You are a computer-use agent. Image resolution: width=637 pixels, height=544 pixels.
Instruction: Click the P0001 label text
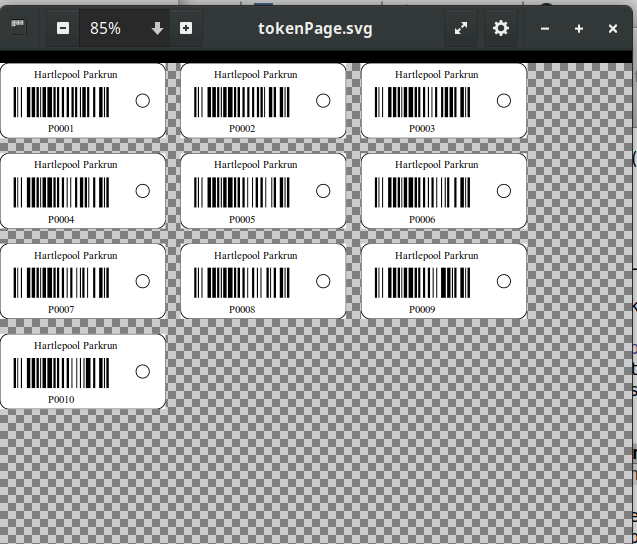point(61,128)
